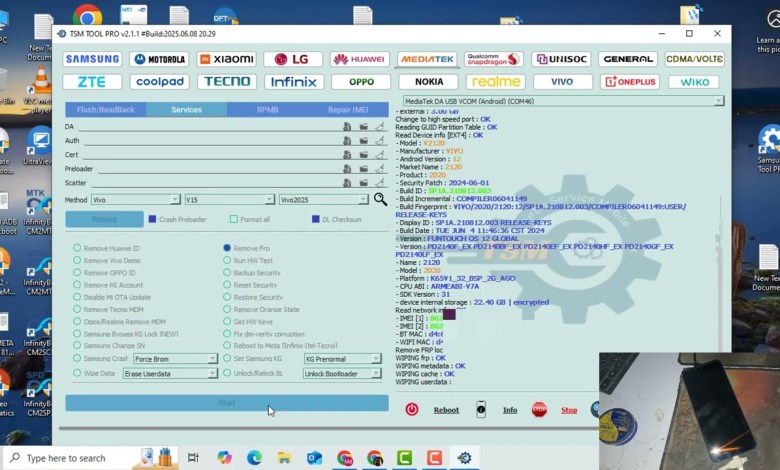This screenshot has height=470, width=780.
Task: Click the magnifier search icon beside Method
Action: click(x=380, y=200)
